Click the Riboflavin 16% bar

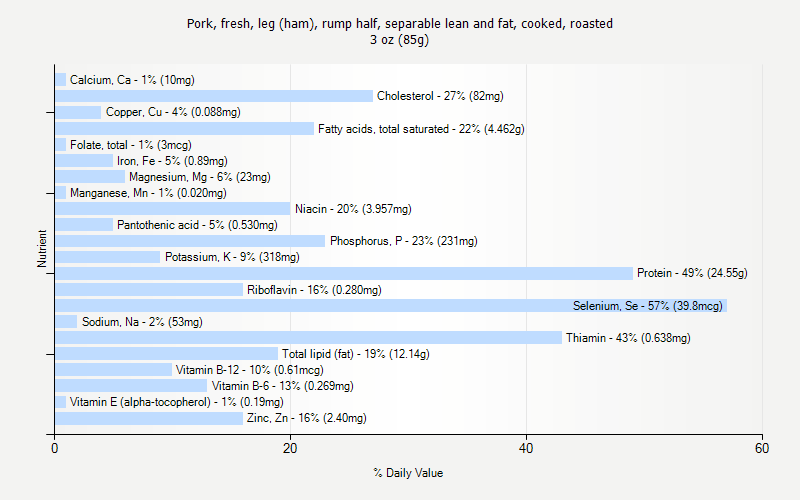click(x=149, y=290)
